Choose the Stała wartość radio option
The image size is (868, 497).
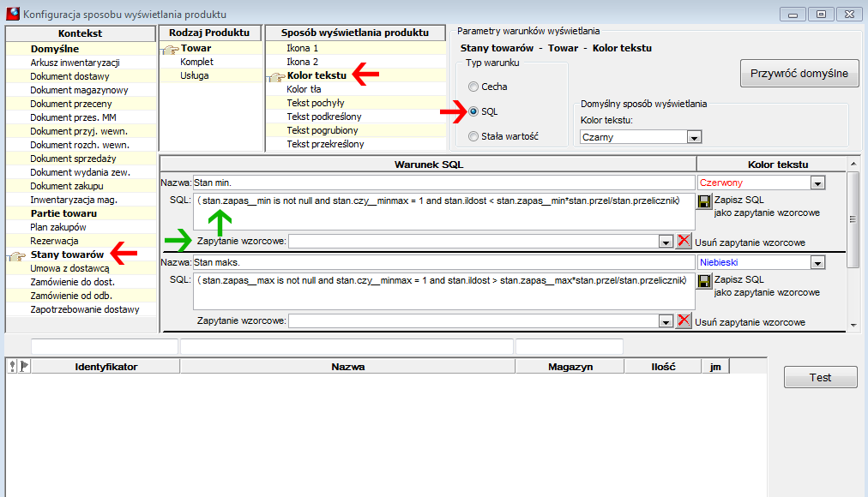[473, 136]
